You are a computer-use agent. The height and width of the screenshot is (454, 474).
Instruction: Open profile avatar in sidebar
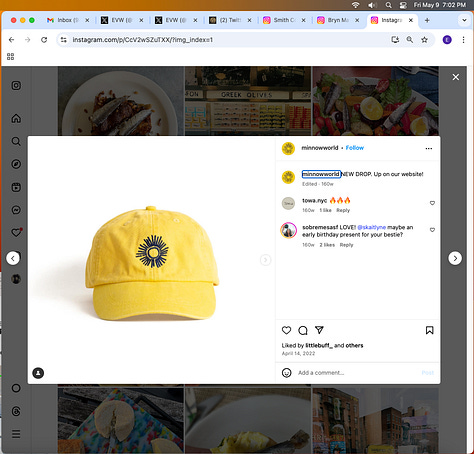point(16,279)
